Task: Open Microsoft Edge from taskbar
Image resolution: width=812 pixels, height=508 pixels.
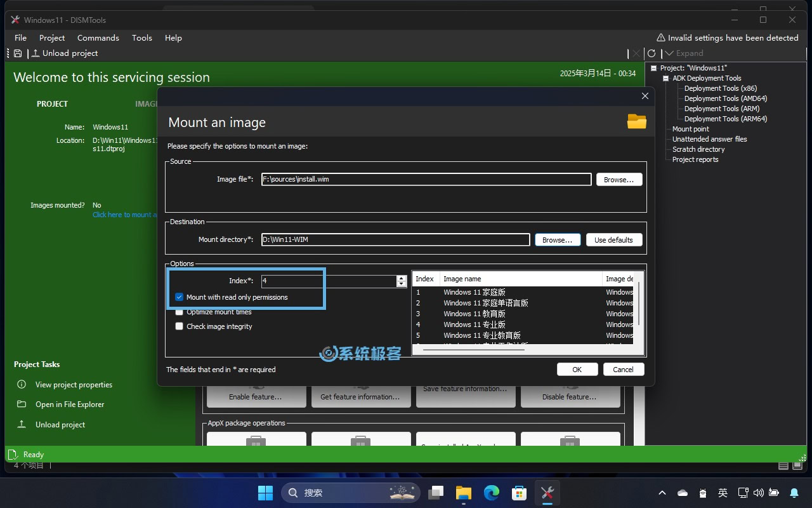Action: point(492,493)
